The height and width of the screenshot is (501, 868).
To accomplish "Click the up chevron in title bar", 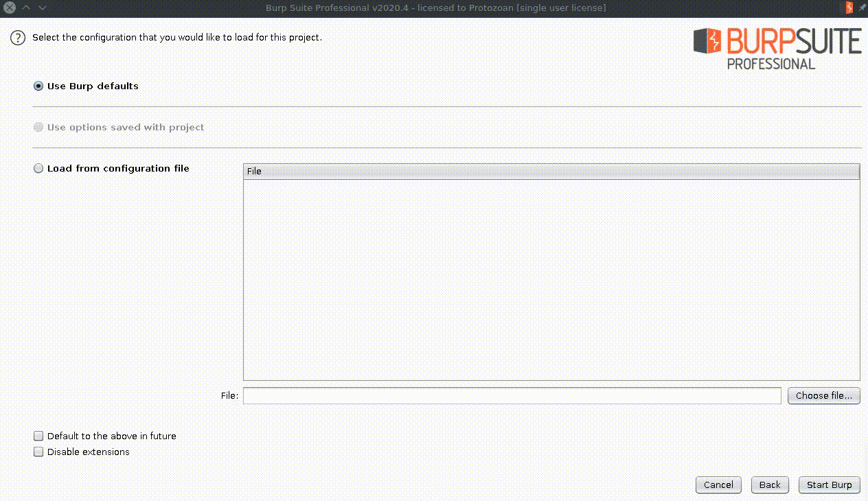I will click(27, 8).
